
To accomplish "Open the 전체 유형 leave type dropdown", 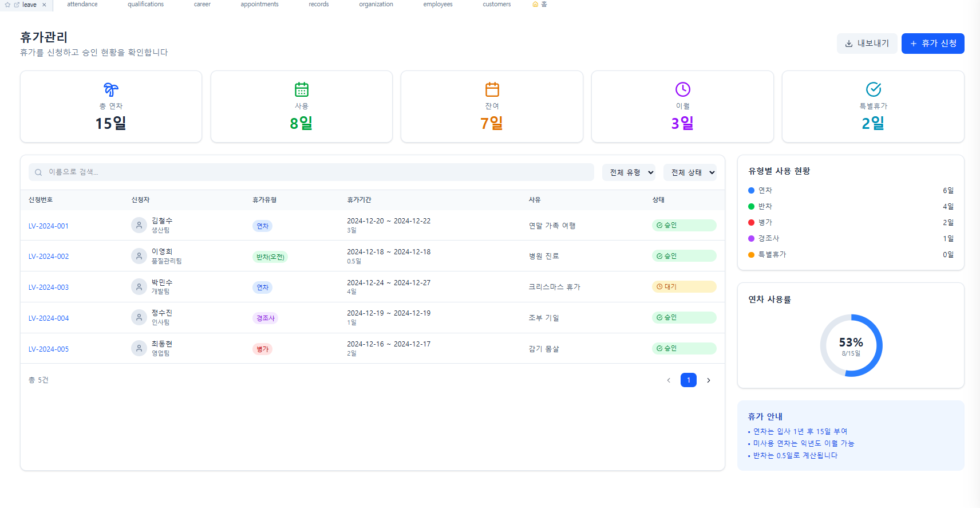I will tap(629, 172).
